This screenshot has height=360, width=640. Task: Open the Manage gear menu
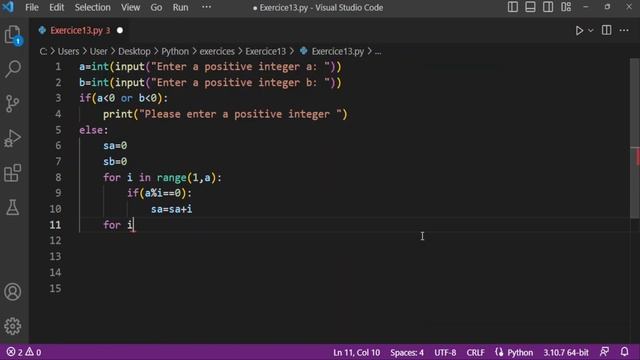tap(13, 326)
